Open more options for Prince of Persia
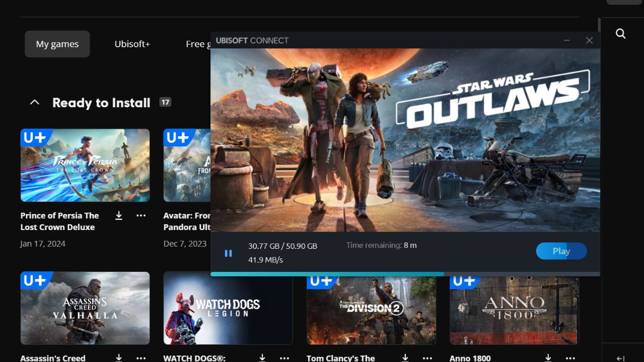This screenshot has width=644, height=362. tap(141, 216)
